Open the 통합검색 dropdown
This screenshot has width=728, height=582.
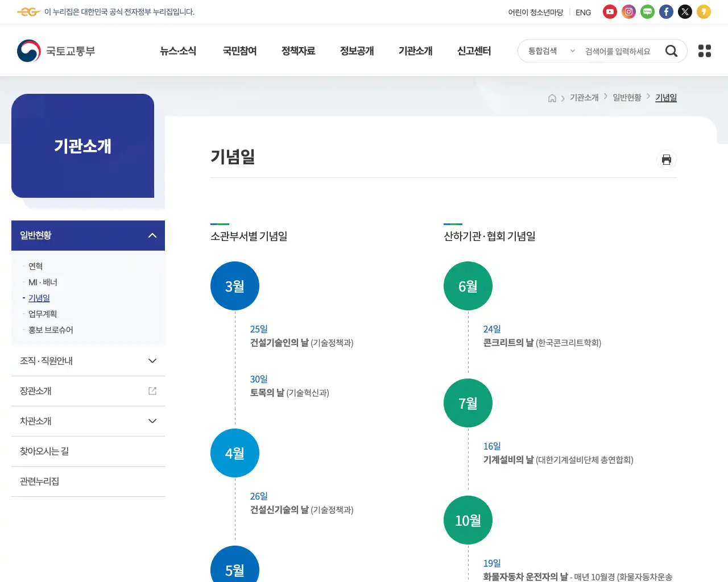551,51
